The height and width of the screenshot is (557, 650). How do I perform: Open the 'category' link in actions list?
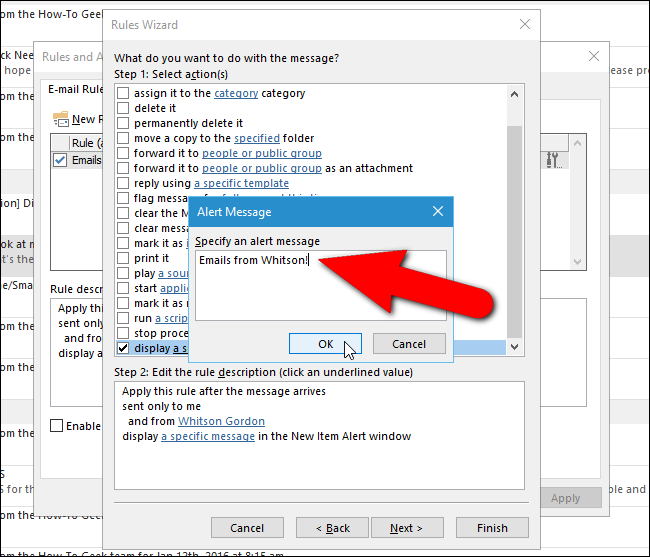[236, 93]
